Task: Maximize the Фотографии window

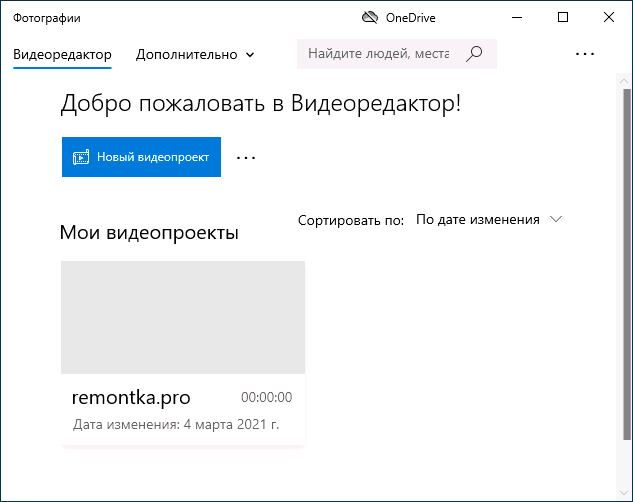Action: click(x=563, y=17)
